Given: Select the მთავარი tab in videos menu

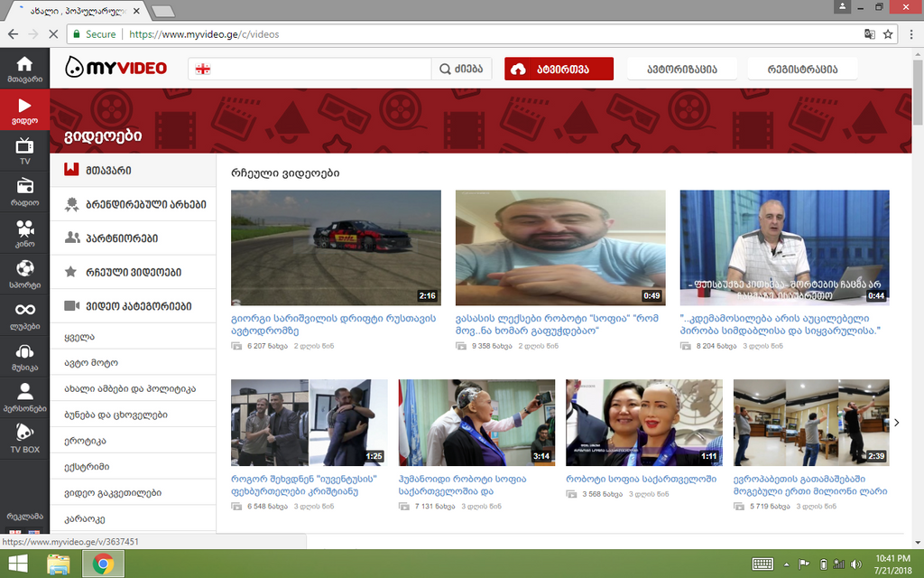Looking at the screenshot, I should pos(134,171).
